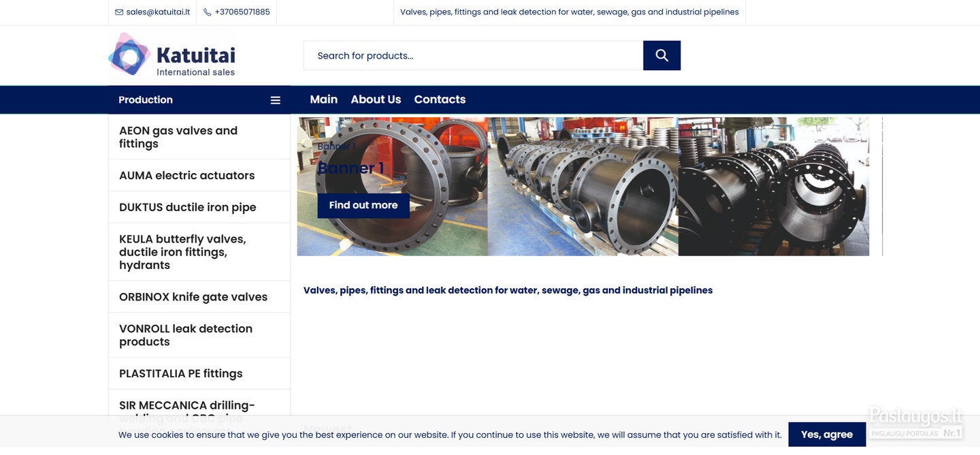Open VONROLL leak detection products
980x455 pixels.
199,335
